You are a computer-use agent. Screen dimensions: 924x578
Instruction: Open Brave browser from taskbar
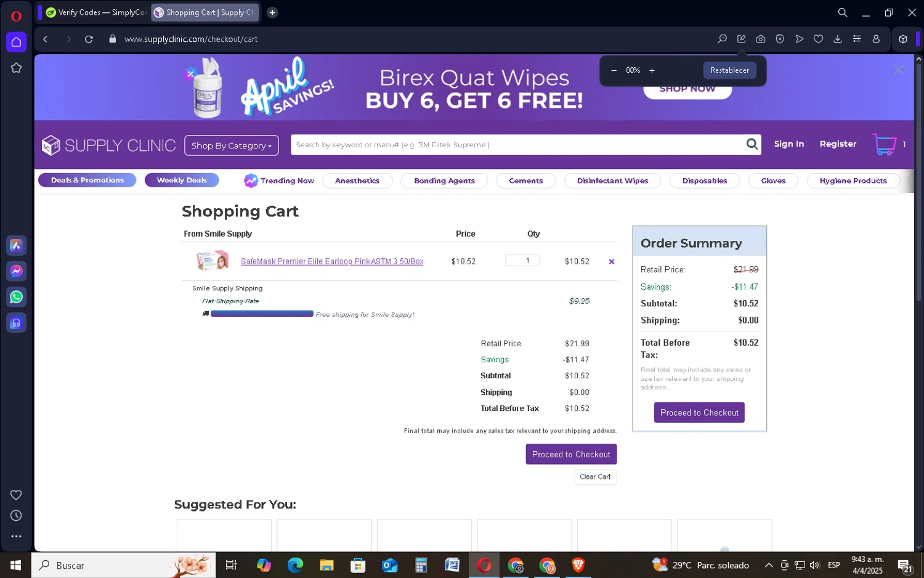click(578, 565)
